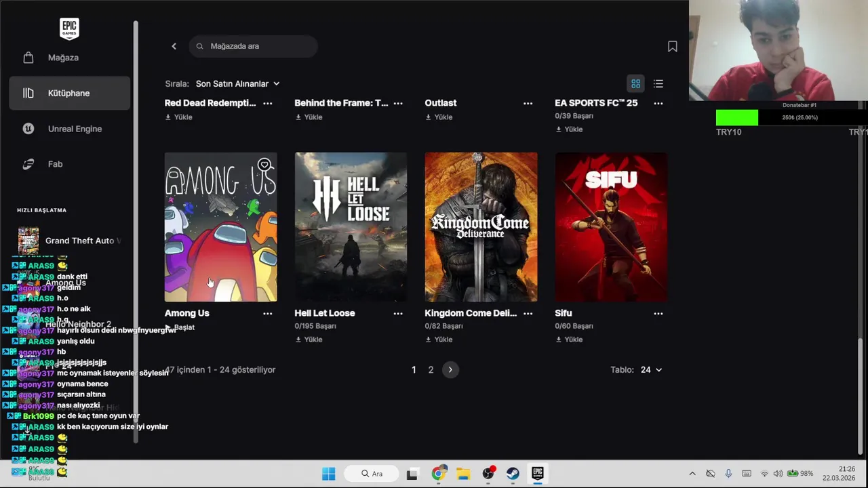Click the sidebar scrollbar
Image resolution: width=868 pixels, height=488 pixels.
click(x=136, y=230)
